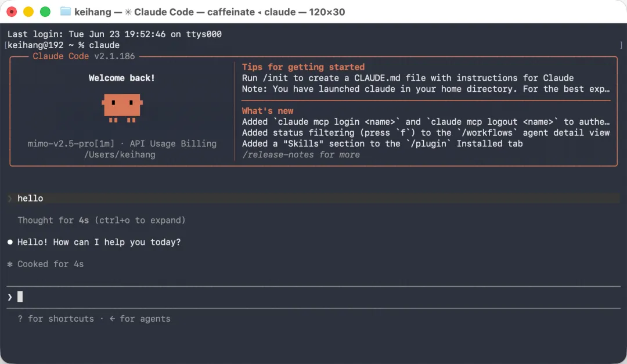This screenshot has height=364, width=627.
Task: Click the 'Added status filtering' changelog line
Action: pyautogui.click(x=426, y=133)
